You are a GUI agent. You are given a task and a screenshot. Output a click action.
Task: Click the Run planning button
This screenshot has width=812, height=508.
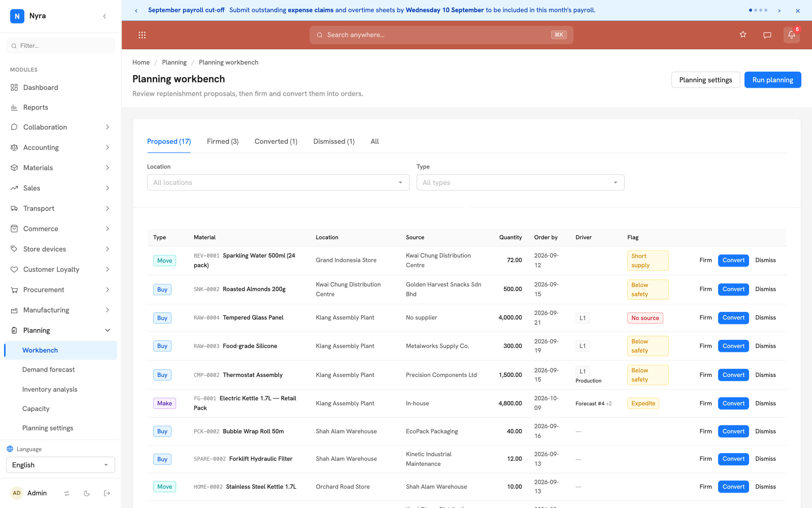[x=772, y=80]
